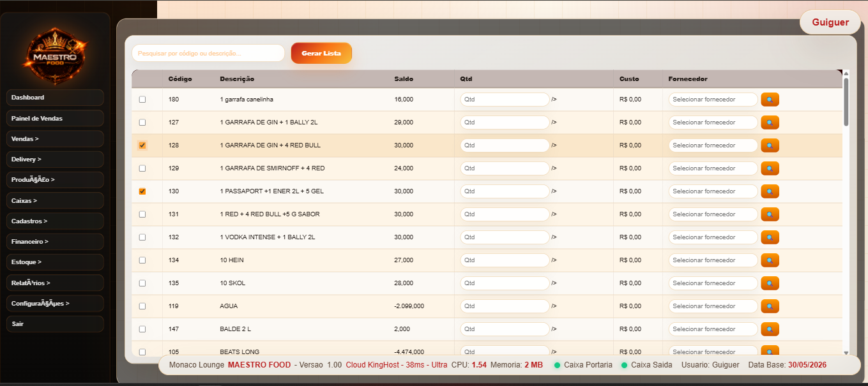This screenshot has height=386, width=868.
Task: Click the table vertical scrollbar thumb
Action: (846, 101)
